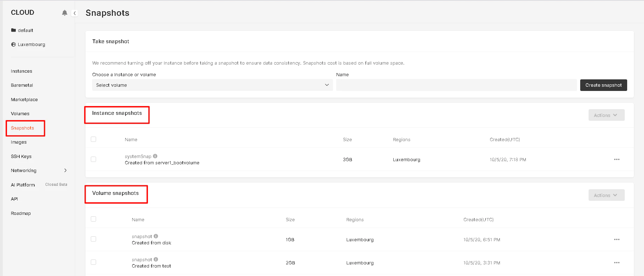Click the info icon beside the first volume snapshot
The height and width of the screenshot is (276, 644).
pyautogui.click(x=156, y=236)
